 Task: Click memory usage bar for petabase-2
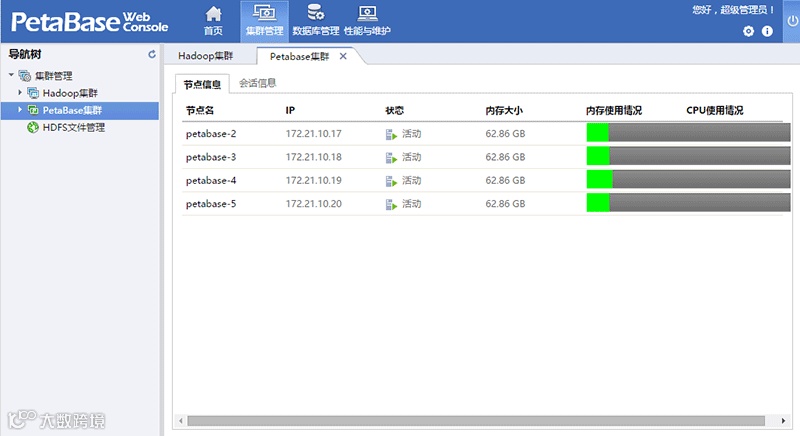688,133
